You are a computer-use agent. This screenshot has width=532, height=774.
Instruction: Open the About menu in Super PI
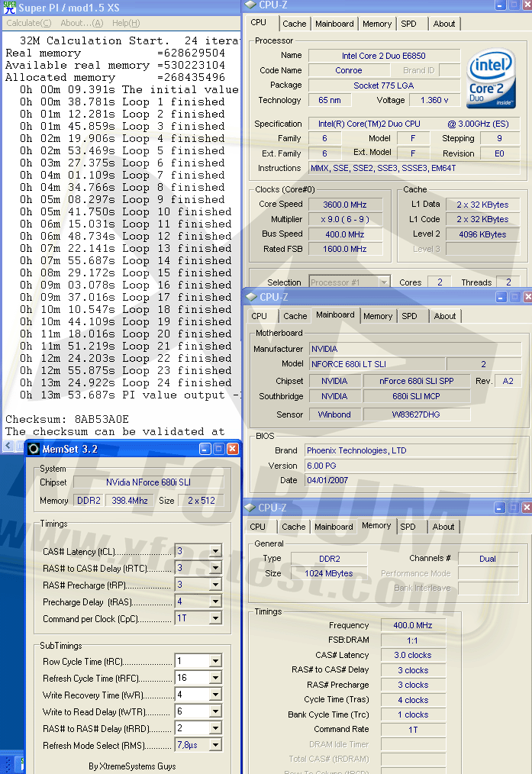pos(82,23)
